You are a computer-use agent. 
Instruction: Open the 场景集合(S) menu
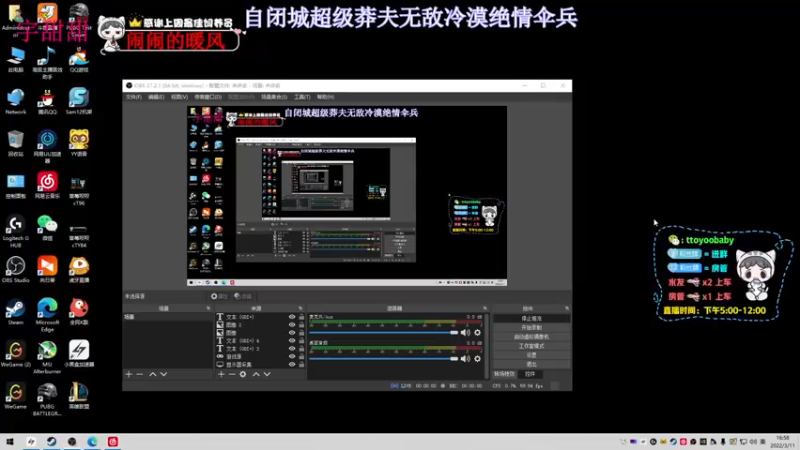point(274,97)
